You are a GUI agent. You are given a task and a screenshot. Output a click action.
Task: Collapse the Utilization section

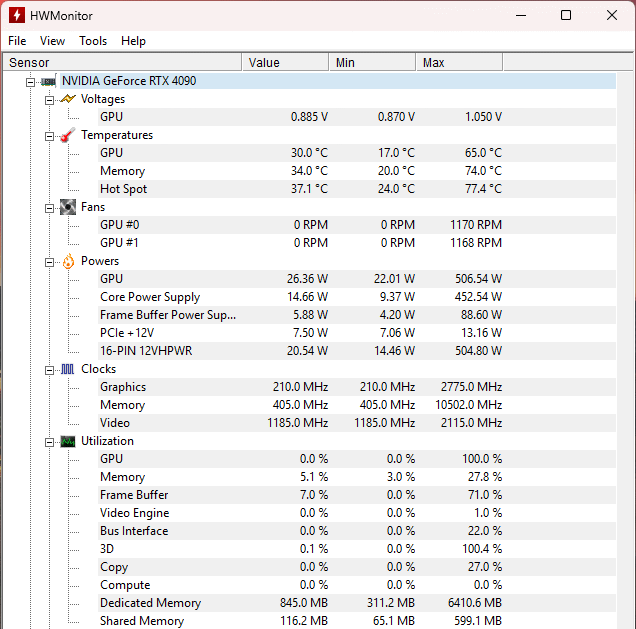click(49, 441)
